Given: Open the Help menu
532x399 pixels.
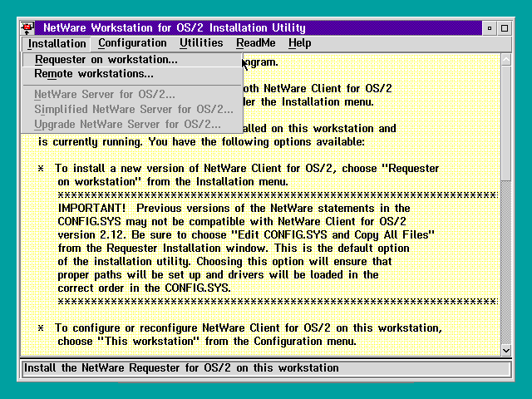Looking at the screenshot, I should coord(299,43).
